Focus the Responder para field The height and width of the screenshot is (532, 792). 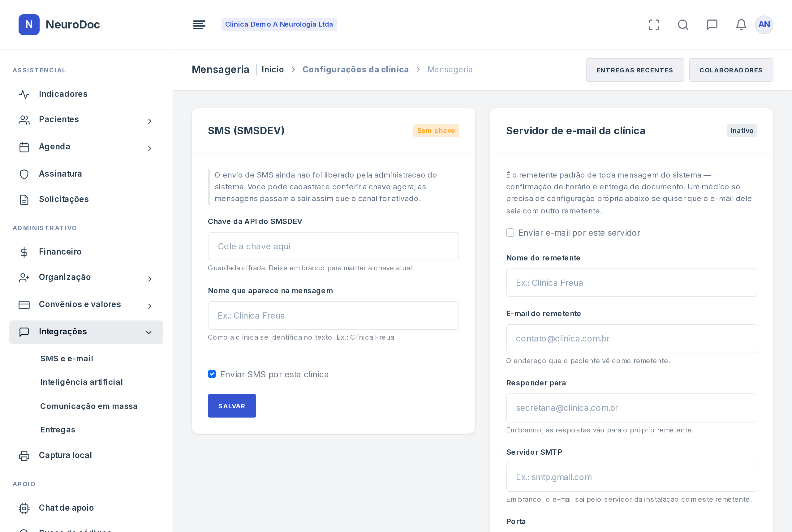click(x=631, y=408)
